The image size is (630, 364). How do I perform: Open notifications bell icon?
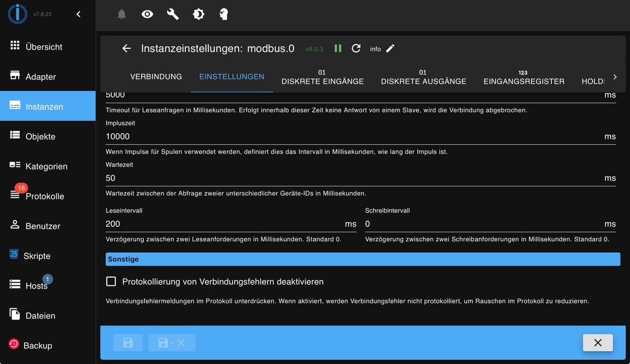[122, 15]
